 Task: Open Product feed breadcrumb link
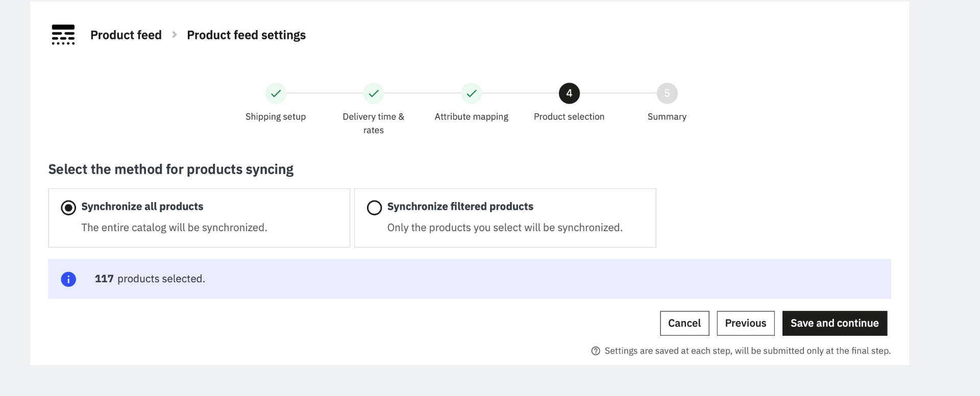(126, 35)
